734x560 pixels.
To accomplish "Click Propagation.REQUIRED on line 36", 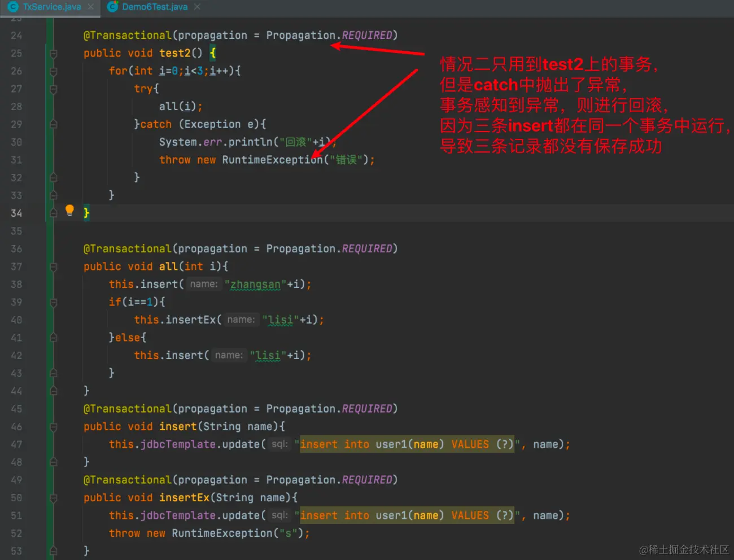I will 329,249.
